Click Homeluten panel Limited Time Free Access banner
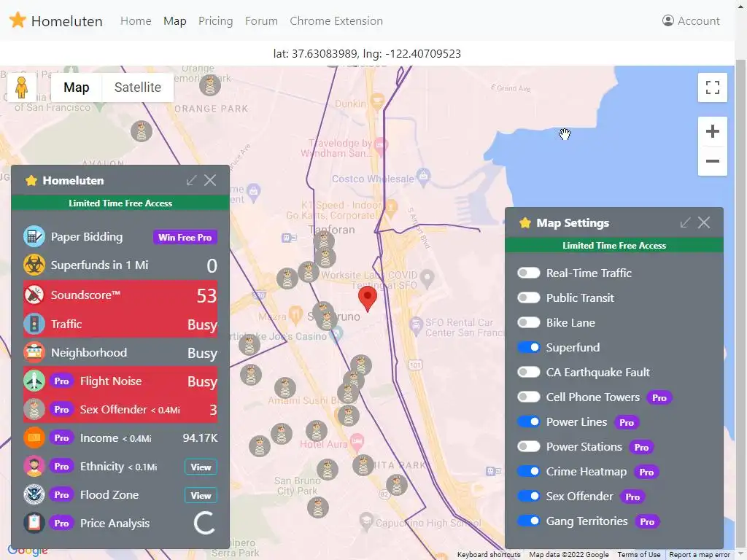This screenshot has height=560, width=747. pyautogui.click(x=120, y=203)
